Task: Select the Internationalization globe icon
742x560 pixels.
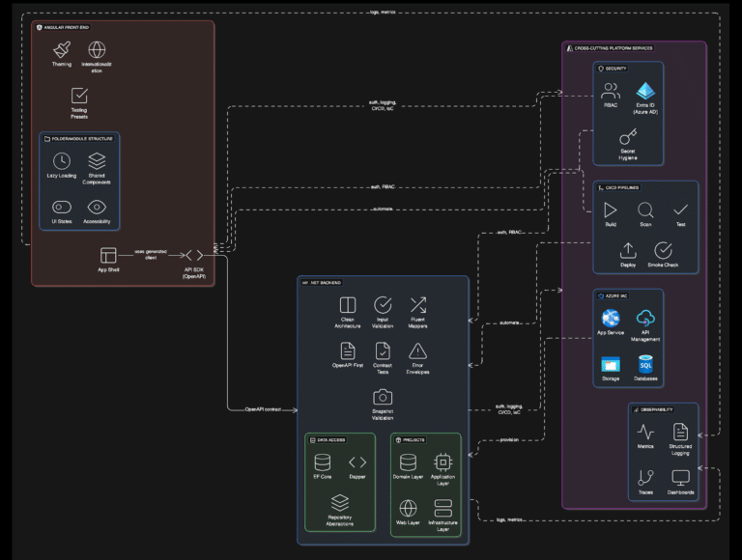Action: [97, 49]
